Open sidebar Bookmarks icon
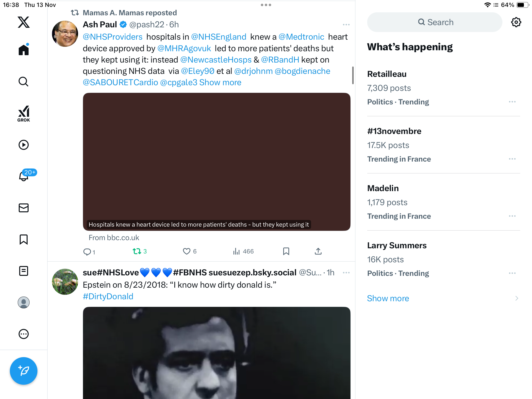 click(x=24, y=239)
